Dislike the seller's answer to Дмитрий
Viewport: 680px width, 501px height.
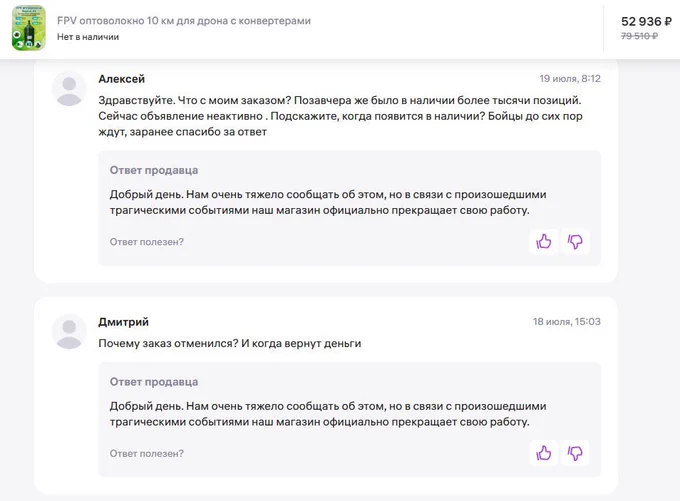575,453
